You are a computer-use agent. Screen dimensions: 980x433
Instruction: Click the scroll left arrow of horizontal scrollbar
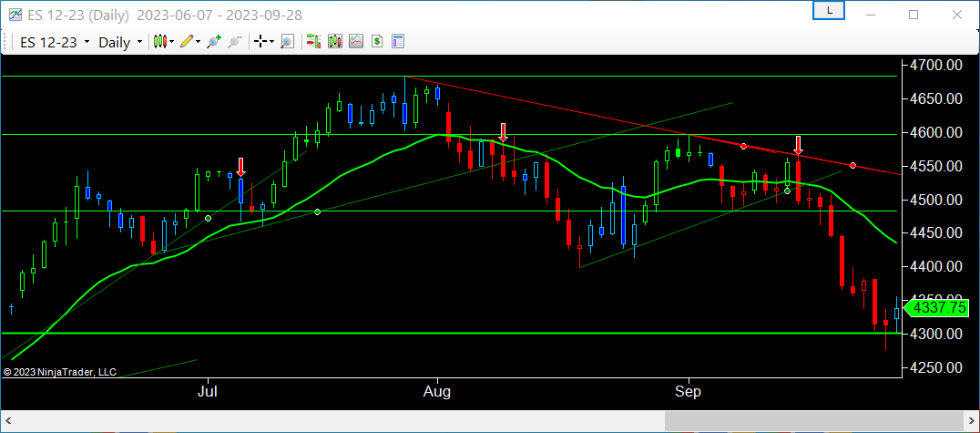point(9,420)
